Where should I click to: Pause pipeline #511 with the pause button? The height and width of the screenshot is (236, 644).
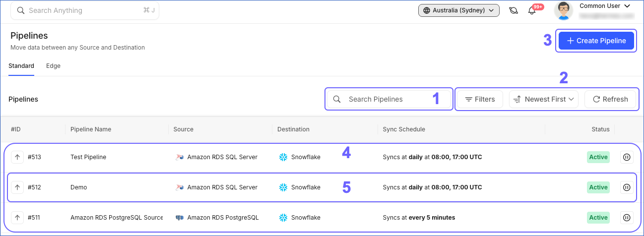point(627,218)
